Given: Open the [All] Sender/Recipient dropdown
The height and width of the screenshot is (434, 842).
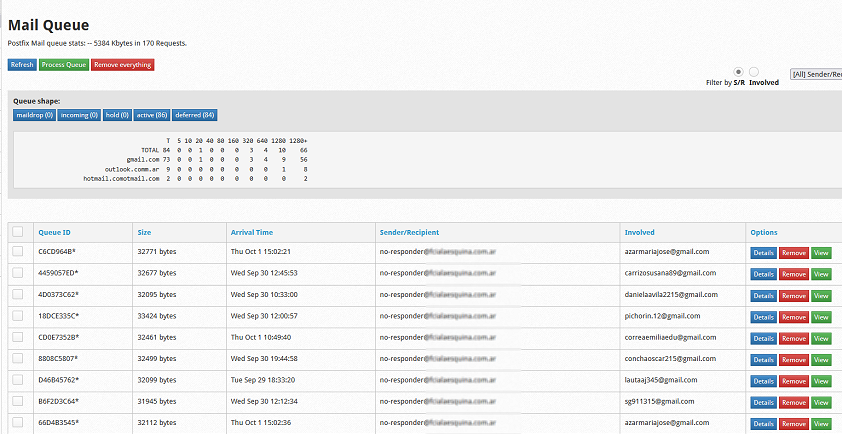Looking at the screenshot, I should 816,74.
